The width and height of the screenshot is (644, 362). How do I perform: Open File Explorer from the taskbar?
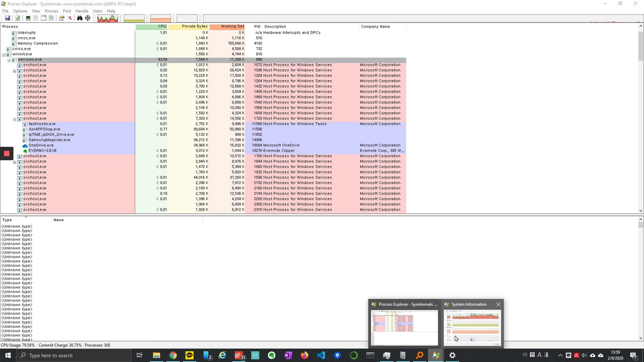tap(156, 355)
